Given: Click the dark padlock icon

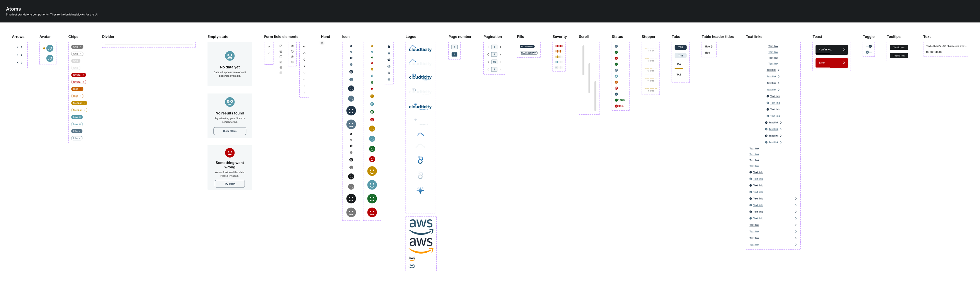Looking at the screenshot, I should [389, 46].
